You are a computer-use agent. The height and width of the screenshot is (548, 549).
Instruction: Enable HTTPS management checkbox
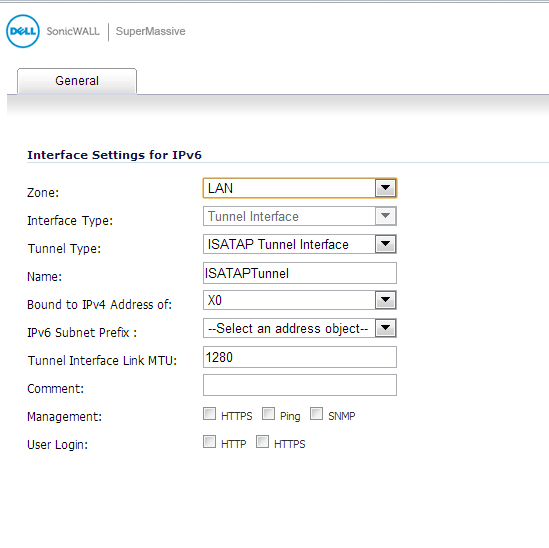(209, 414)
